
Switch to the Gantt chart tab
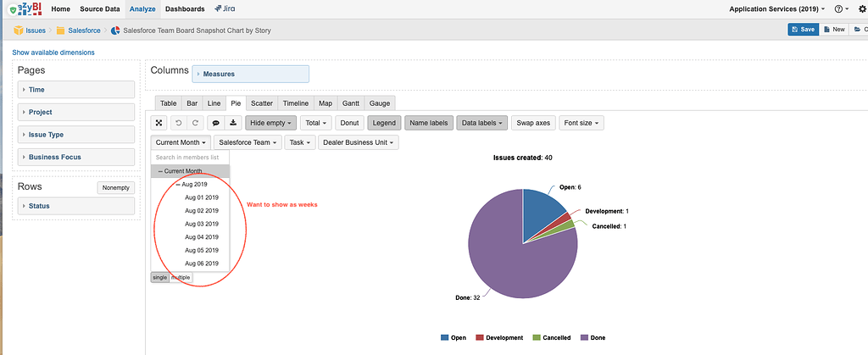[352, 103]
